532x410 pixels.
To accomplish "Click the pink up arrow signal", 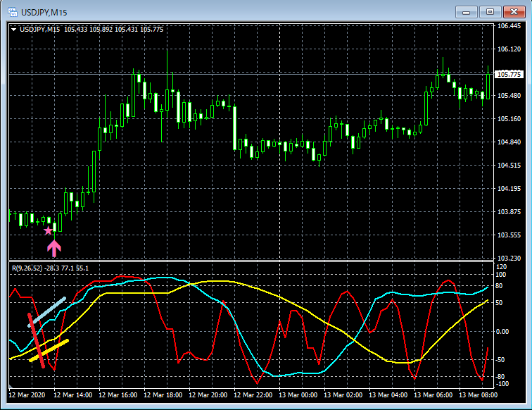I will [53, 247].
